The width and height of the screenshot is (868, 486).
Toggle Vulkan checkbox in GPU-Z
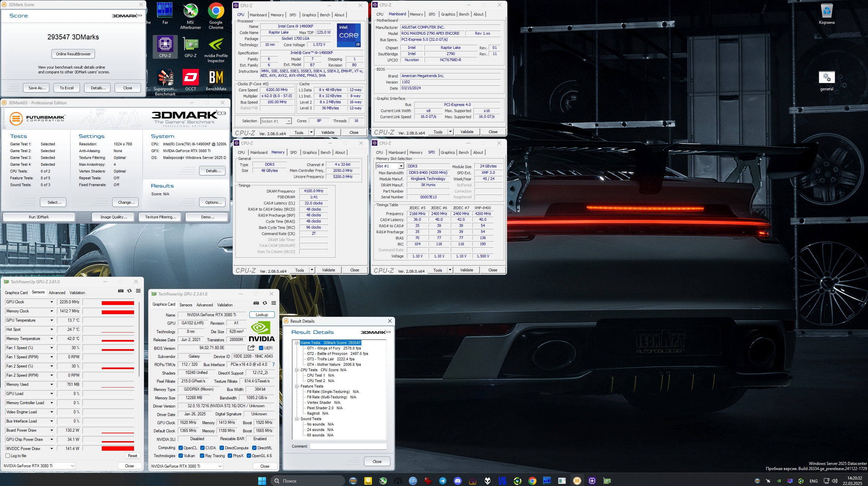point(181,456)
